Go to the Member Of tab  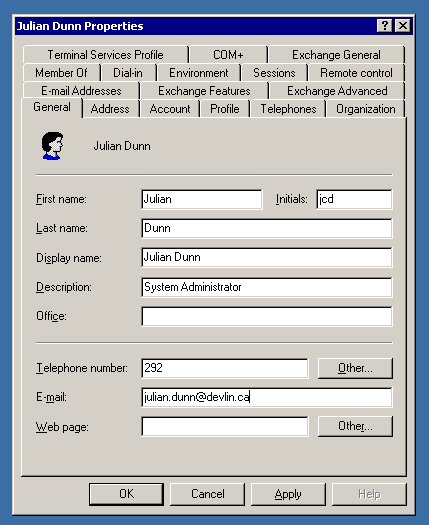[61, 73]
